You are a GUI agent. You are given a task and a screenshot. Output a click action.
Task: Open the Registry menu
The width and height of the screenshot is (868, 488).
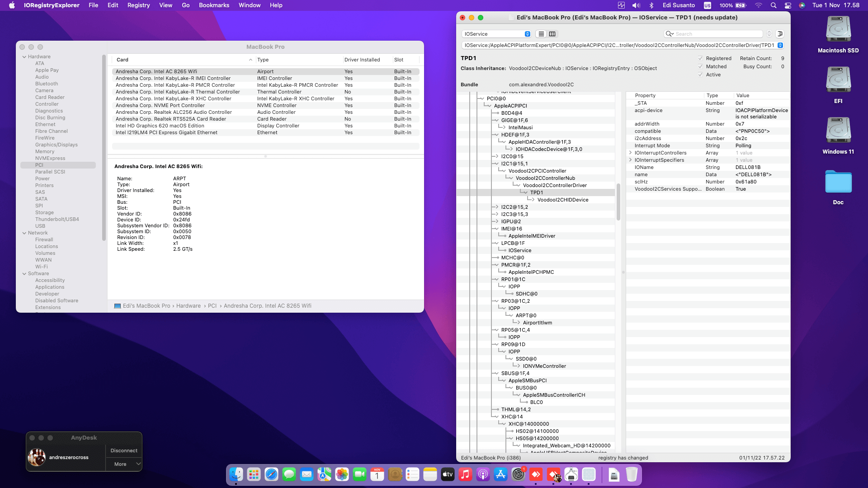[x=138, y=5]
